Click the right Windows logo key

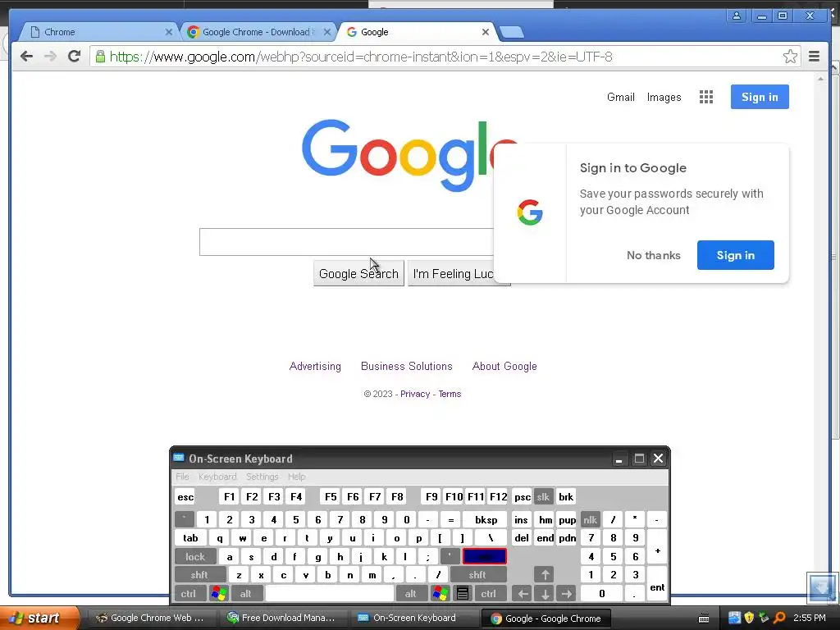click(440, 594)
